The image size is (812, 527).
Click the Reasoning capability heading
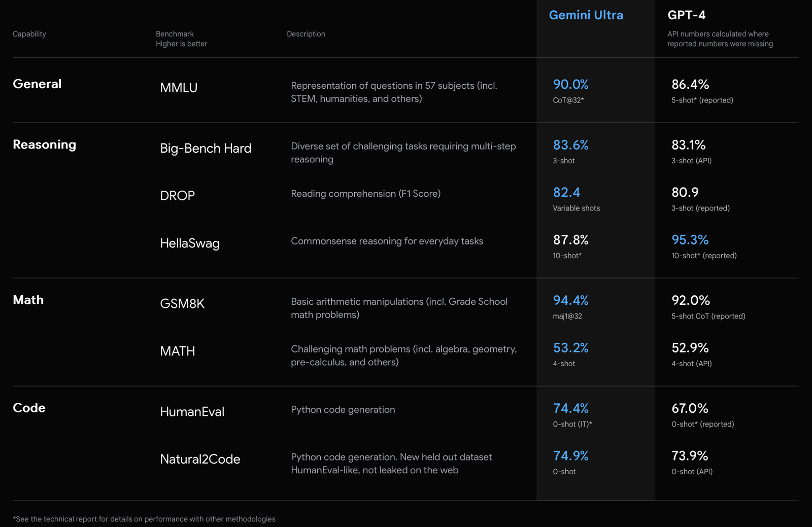44,145
